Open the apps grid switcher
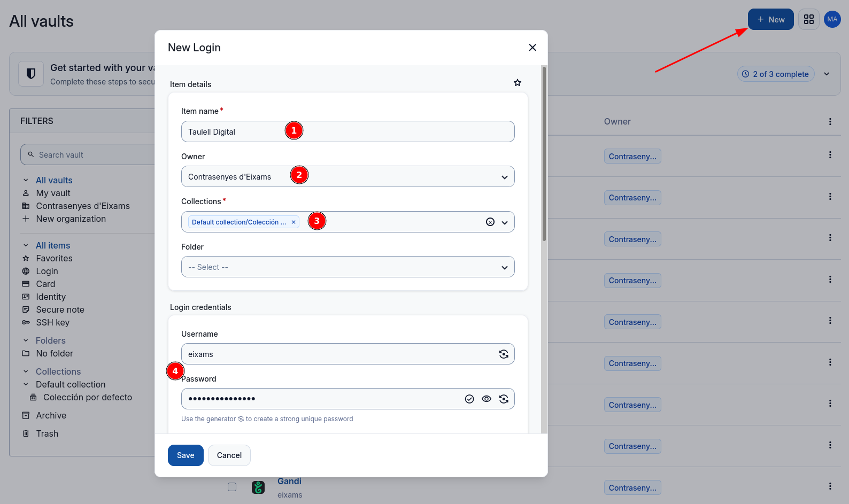Viewport: 849px width, 504px height. pyautogui.click(x=809, y=20)
